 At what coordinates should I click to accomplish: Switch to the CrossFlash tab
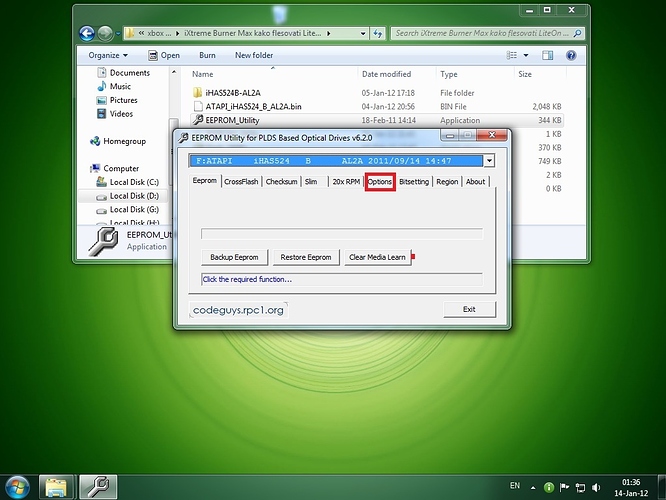(x=241, y=182)
